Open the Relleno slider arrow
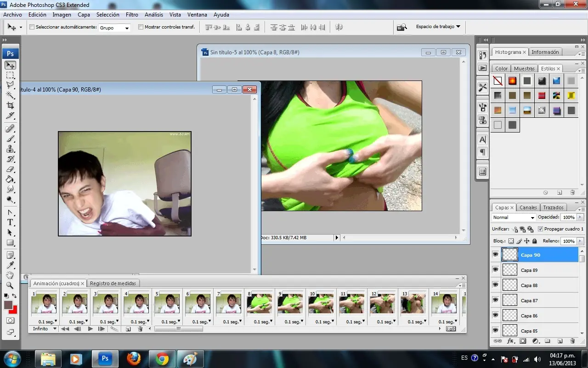The height and width of the screenshot is (368, 588). (580, 241)
